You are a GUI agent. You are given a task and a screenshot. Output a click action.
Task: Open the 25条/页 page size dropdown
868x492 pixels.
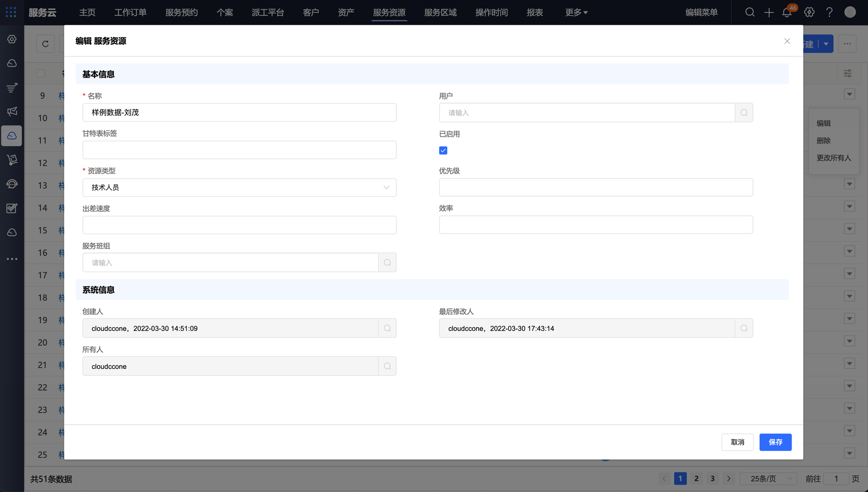[768, 479]
